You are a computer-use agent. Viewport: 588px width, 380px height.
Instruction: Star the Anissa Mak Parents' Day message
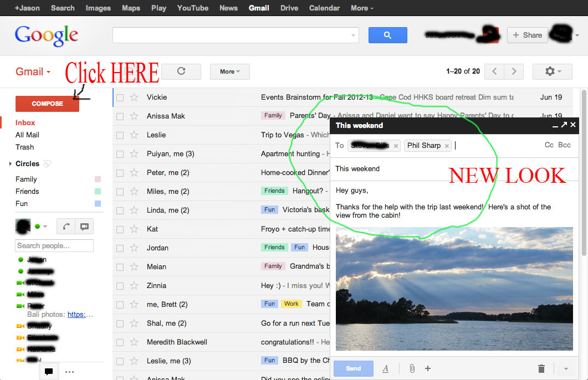134,116
